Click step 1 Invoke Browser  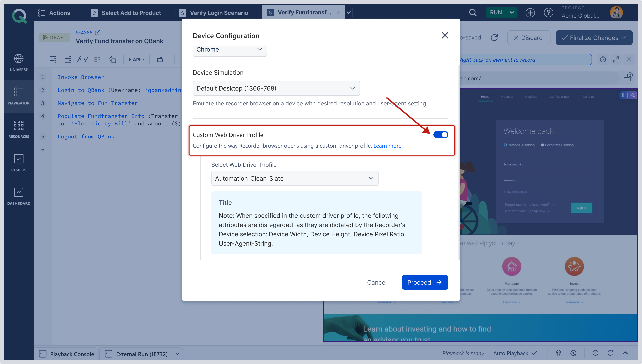coord(81,77)
